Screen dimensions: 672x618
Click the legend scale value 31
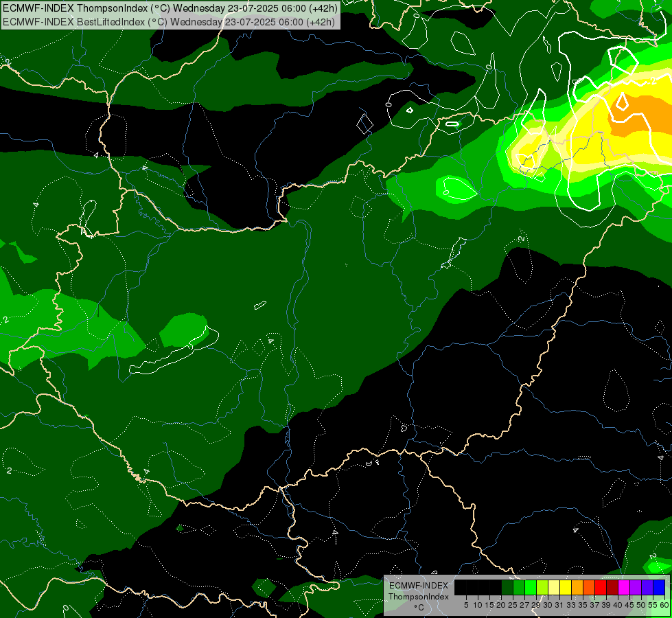click(x=559, y=605)
